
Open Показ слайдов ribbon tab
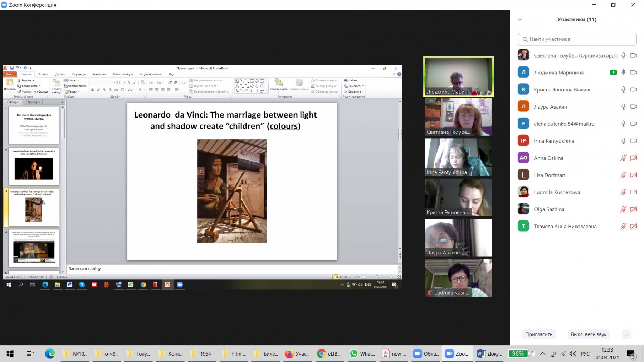coord(123,74)
